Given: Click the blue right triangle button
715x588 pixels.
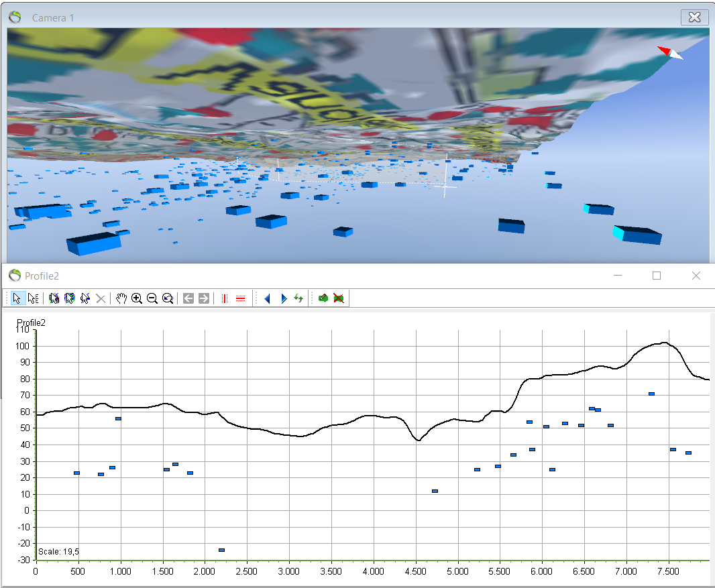Looking at the screenshot, I should 283,298.
